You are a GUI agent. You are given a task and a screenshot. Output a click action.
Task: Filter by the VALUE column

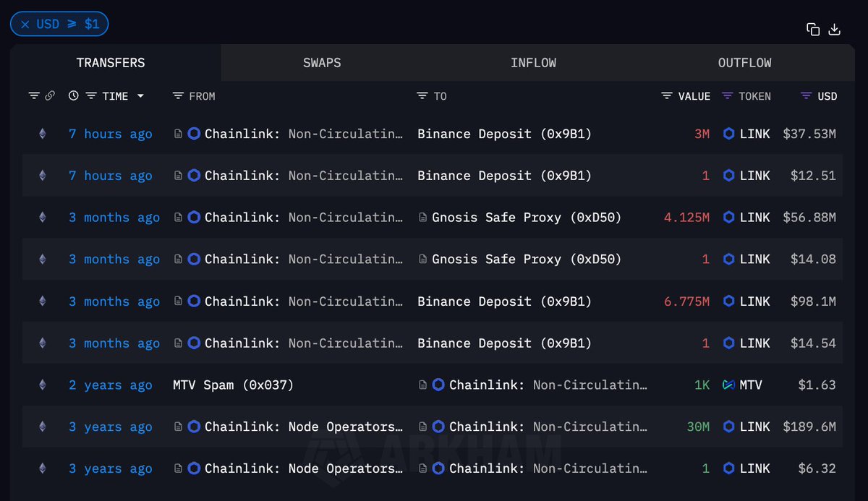click(667, 96)
